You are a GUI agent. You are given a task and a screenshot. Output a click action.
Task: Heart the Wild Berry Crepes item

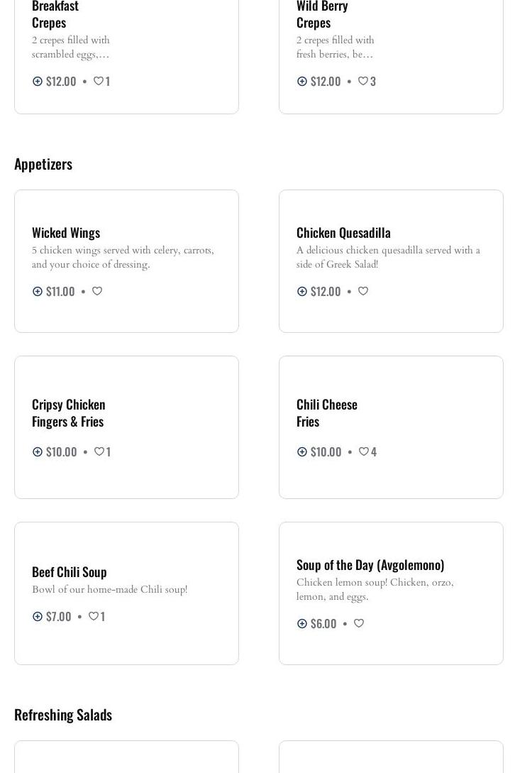(x=363, y=81)
